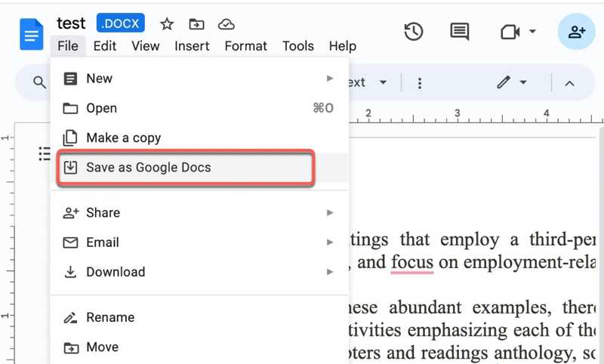Viewport: 604px width, 364px height.
Task: Open the comments icon
Action: pos(460,32)
